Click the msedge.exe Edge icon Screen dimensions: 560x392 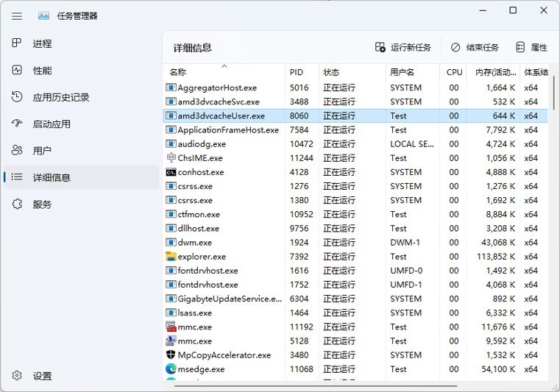[x=171, y=368]
